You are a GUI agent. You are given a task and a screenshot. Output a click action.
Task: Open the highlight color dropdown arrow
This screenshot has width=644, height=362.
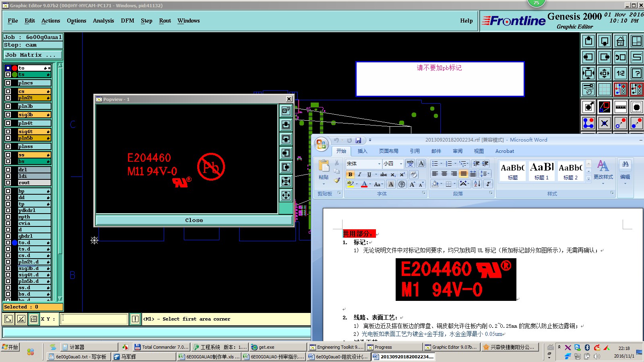(x=357, y=184)
